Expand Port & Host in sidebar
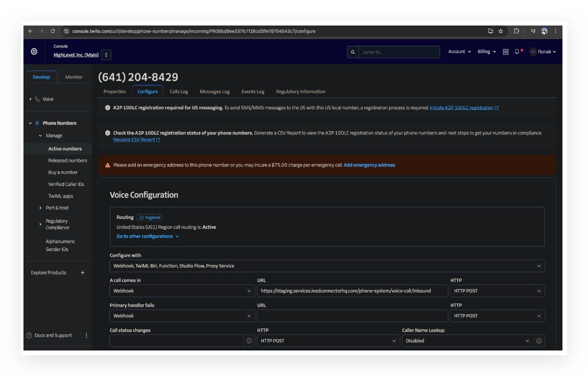 [x=40, y=208]
